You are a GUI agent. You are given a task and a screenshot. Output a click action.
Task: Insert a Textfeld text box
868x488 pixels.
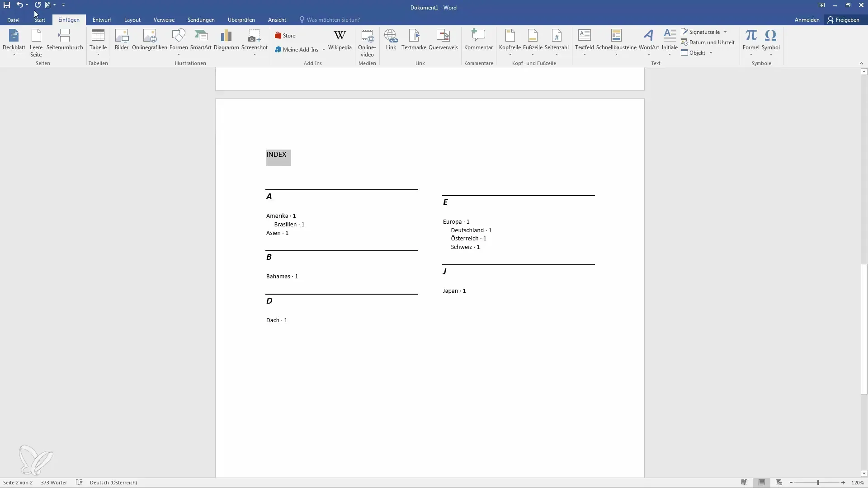click(585, 42)
